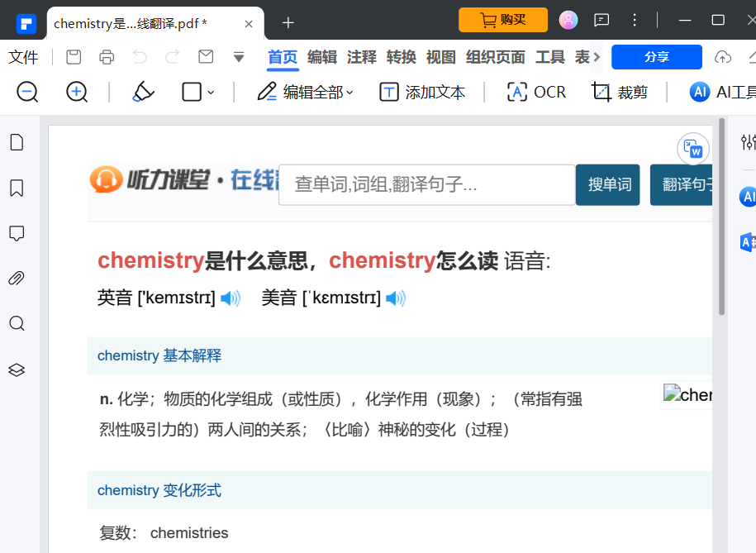Click the 购买 button in the title bar
This screenshot has height=553, width=756.
coord(503,18)
